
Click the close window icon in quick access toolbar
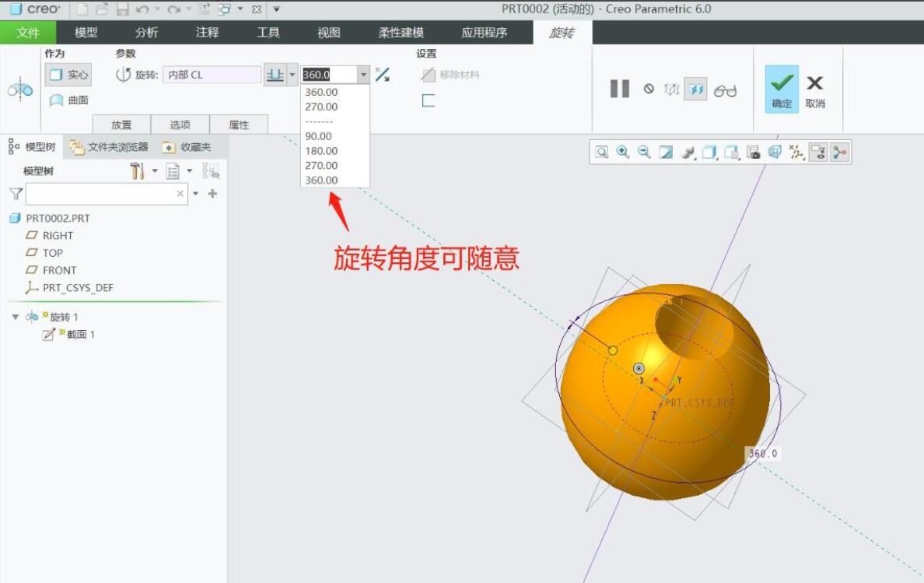click(257, 9)
